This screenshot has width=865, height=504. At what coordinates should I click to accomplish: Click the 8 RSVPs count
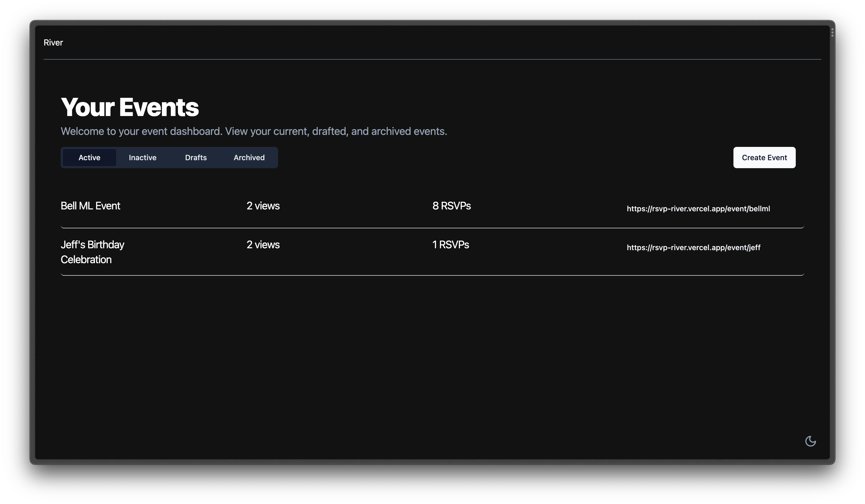(x=451, y=206)
